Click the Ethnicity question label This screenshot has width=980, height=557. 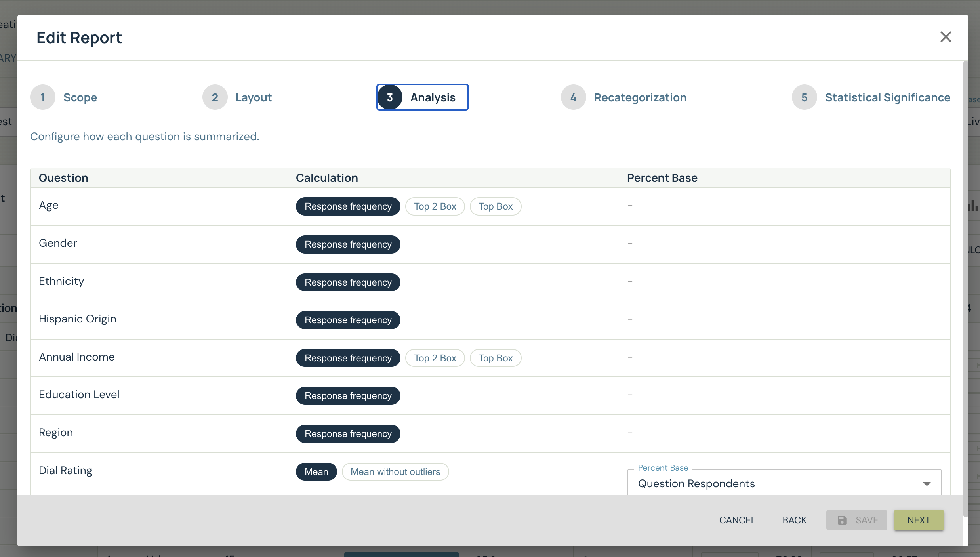[x=61, y=281]
